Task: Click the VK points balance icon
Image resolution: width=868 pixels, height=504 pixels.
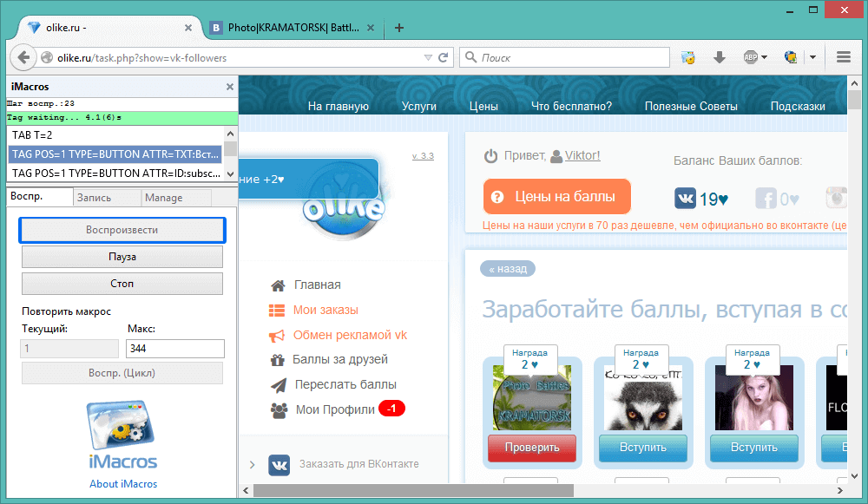Action: 685,198
